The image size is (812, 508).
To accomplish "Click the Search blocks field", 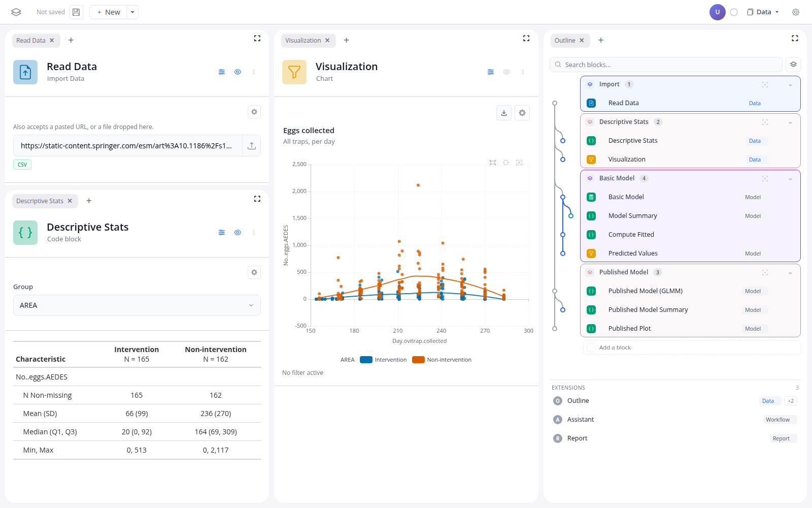I will (666, 65).
